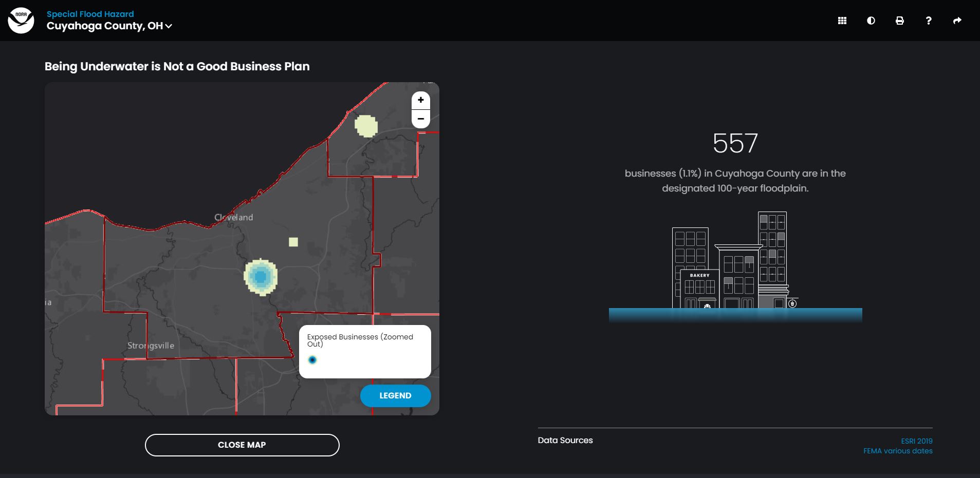Zoom in on the map
Image resolution: width=980 pixels, height=478 pixels.
421,100
